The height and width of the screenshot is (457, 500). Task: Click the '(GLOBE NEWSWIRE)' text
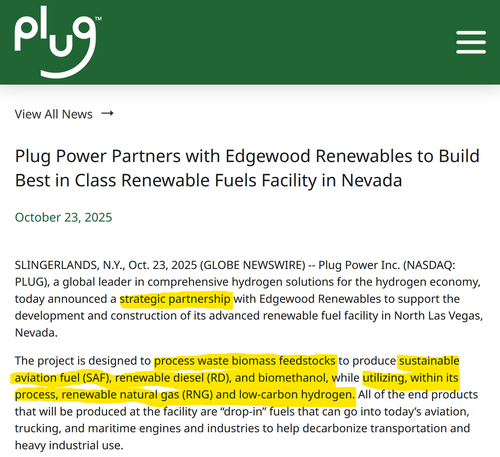click(x=253, y=265)
